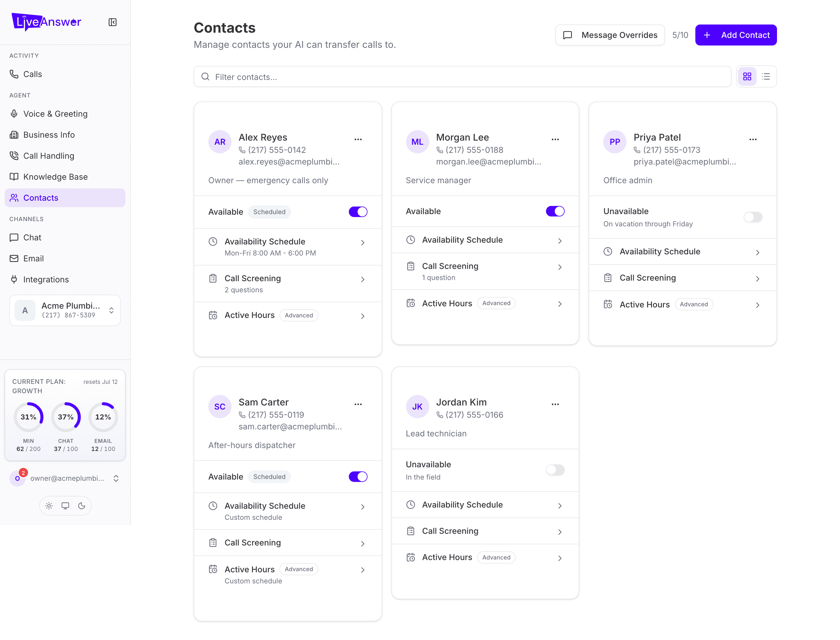Open Priya Patel more options menu

(753, 139)
